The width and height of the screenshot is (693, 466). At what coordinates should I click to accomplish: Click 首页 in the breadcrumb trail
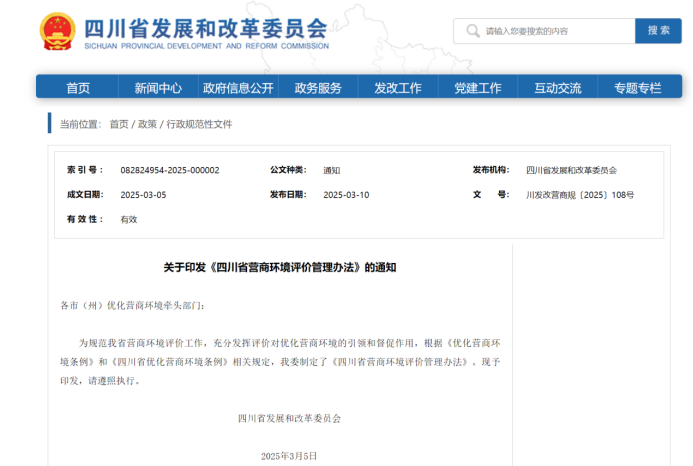[x=119, y=124]
